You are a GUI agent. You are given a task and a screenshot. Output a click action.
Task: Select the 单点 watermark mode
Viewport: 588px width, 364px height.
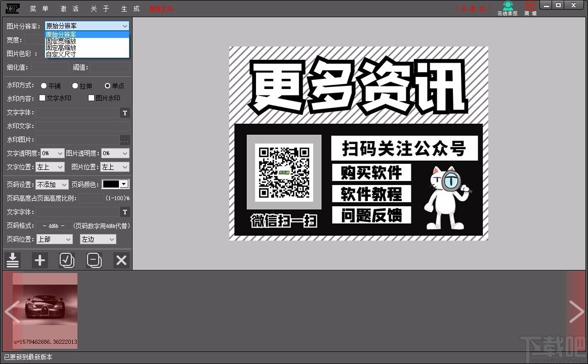point(114,86)
